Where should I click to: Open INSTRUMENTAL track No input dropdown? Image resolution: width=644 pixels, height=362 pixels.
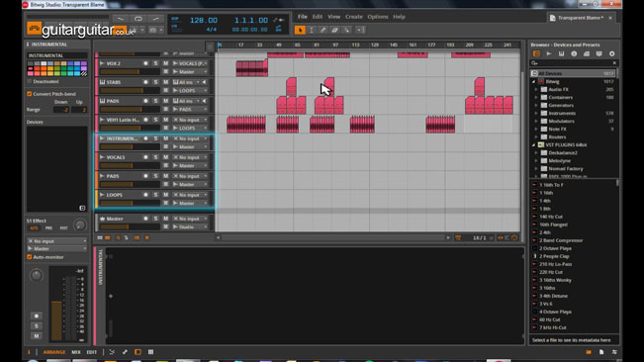click(x=190, y=138)
